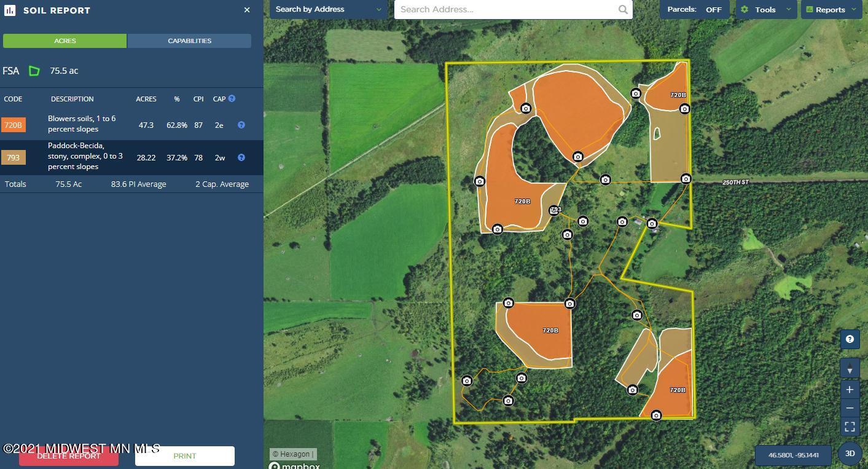Click the PRINT button

pos(184,456)
